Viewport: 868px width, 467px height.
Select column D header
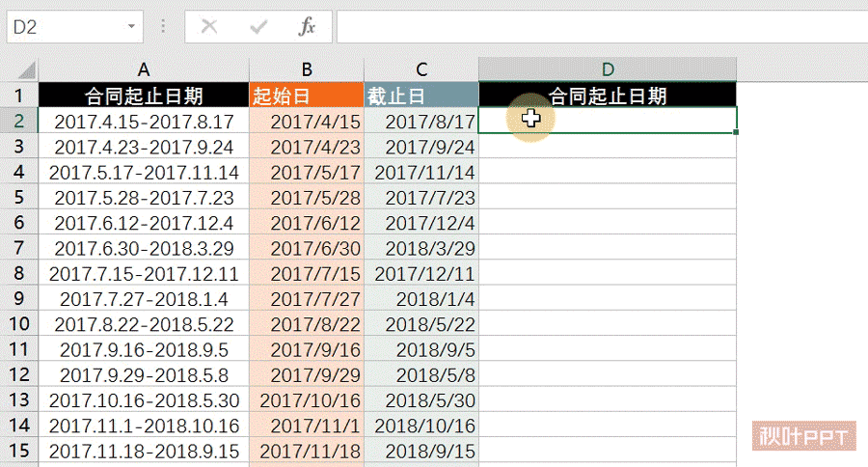[608, 69]
